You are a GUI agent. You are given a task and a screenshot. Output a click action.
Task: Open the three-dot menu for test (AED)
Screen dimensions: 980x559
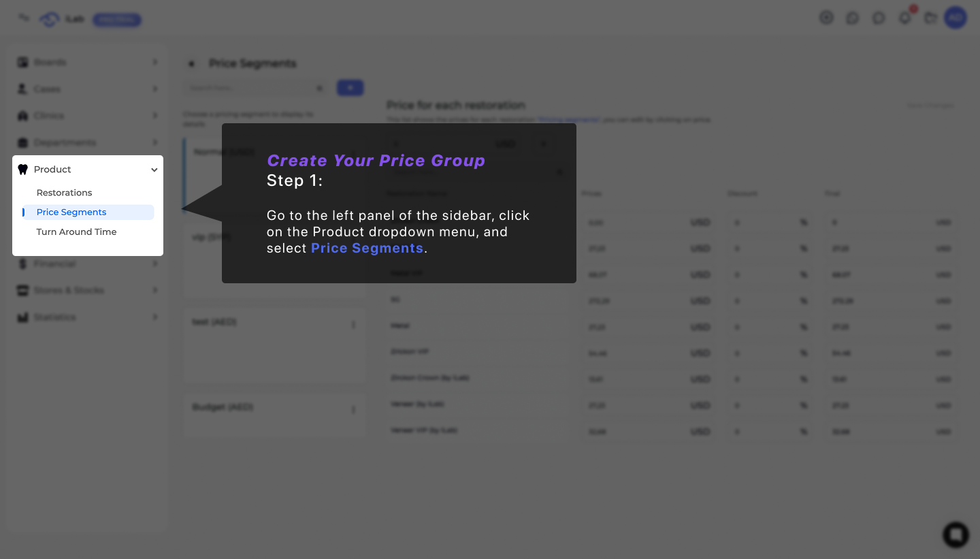353,324
